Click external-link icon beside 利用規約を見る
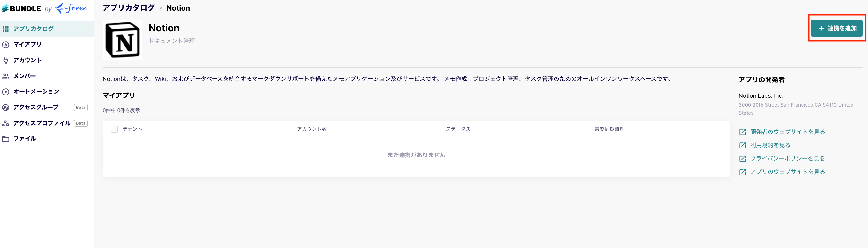868x248 pixels. point(743,145)
